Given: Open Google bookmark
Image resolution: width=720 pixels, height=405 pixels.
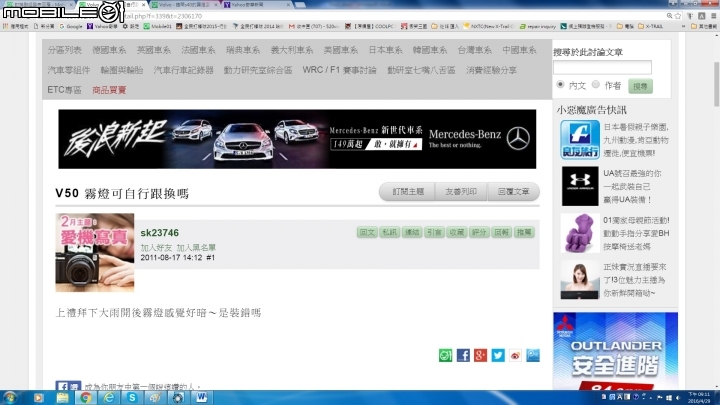Looking at the screenshot, I should (x=71, y=26).
